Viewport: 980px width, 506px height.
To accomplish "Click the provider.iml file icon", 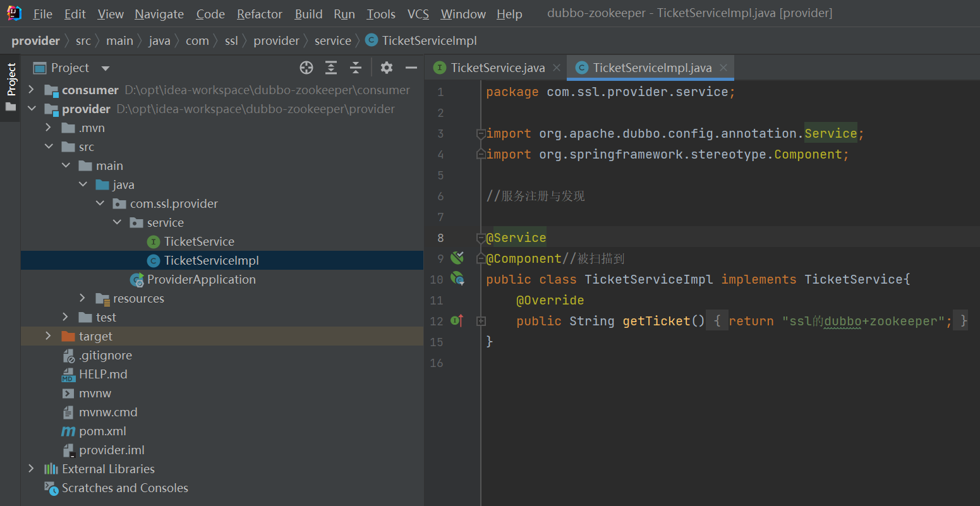I will click(68, 450).
